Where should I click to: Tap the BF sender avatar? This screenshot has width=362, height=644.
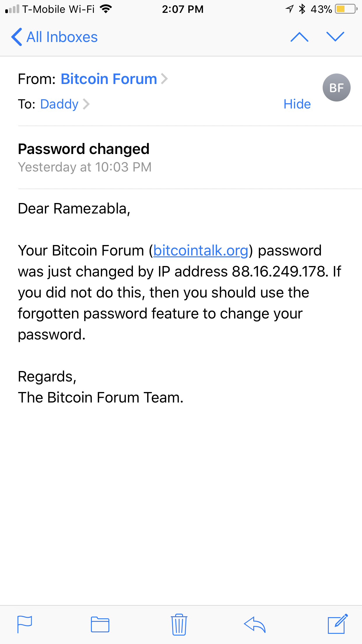[336, 87]
